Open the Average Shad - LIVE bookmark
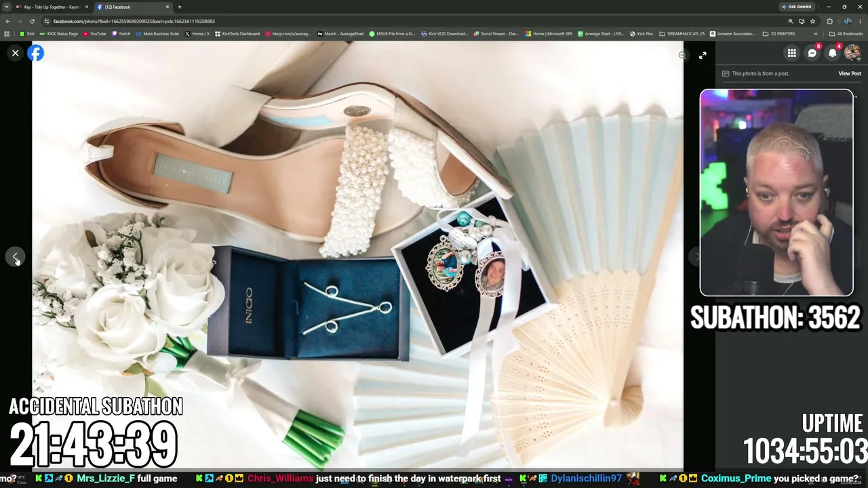Image resolution: width=868 pixels, height=488 pixels. coord(601,34)
